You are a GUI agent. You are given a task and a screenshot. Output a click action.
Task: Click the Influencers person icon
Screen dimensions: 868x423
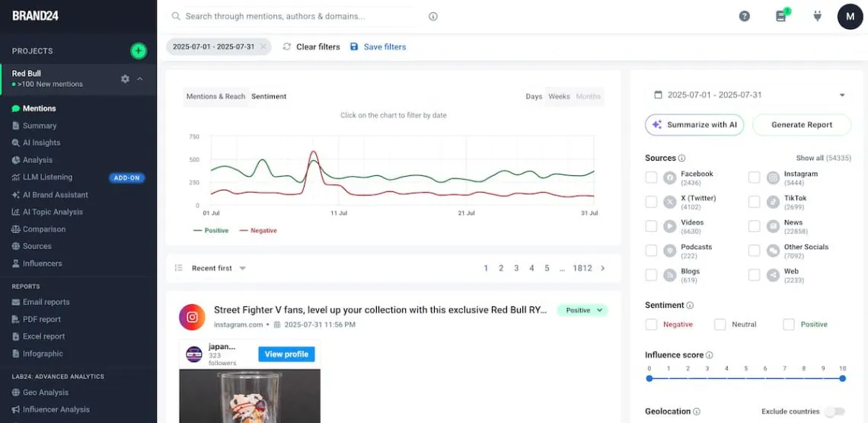pos(15,264)
